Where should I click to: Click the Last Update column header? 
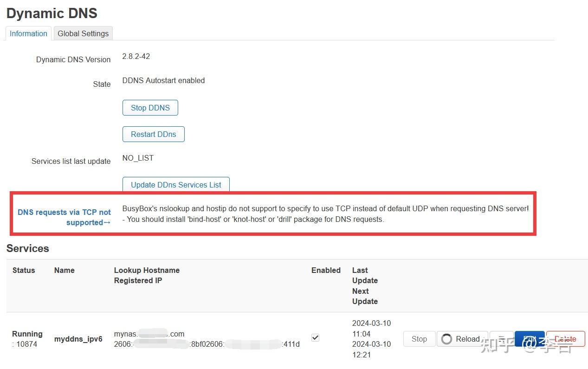(x=365, y=275)
